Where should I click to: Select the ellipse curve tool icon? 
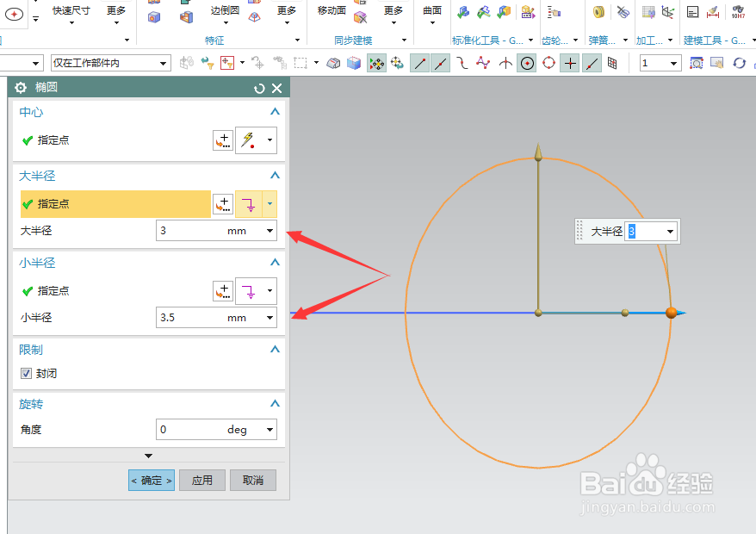(14, 15)
